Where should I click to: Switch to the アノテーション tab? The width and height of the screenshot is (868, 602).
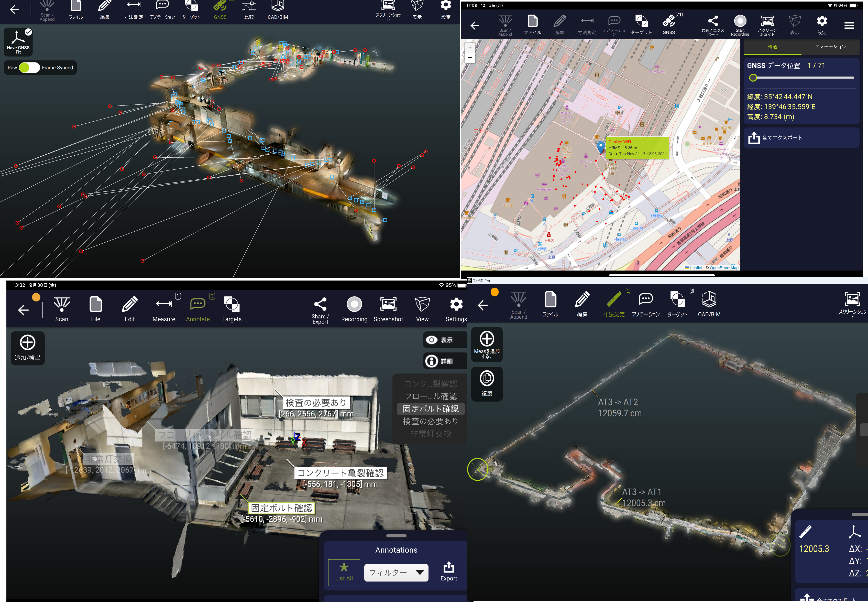pos(830,47)
